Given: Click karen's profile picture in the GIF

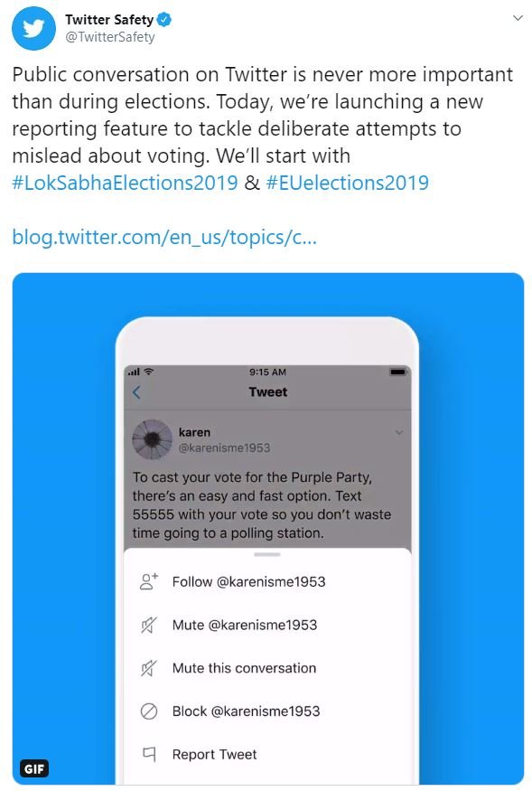Looking at the screenshot, I should [151, 438].
